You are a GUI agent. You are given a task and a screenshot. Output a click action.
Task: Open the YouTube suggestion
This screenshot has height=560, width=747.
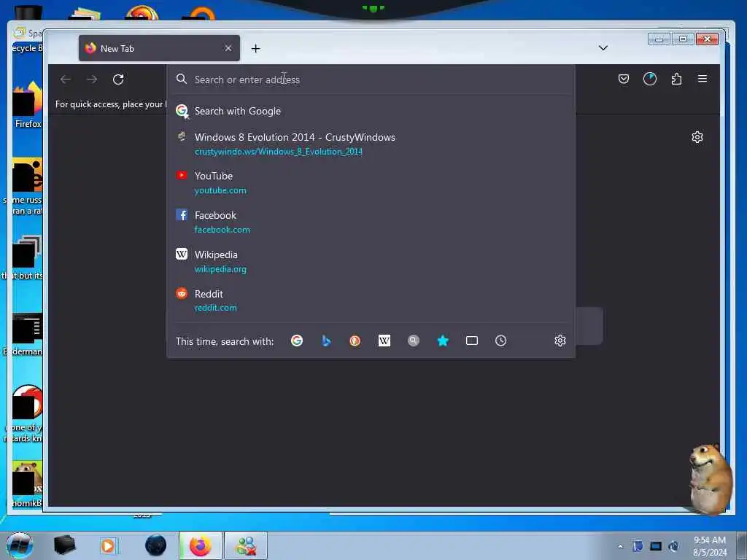pyautogui.click(x=371, y=182)
